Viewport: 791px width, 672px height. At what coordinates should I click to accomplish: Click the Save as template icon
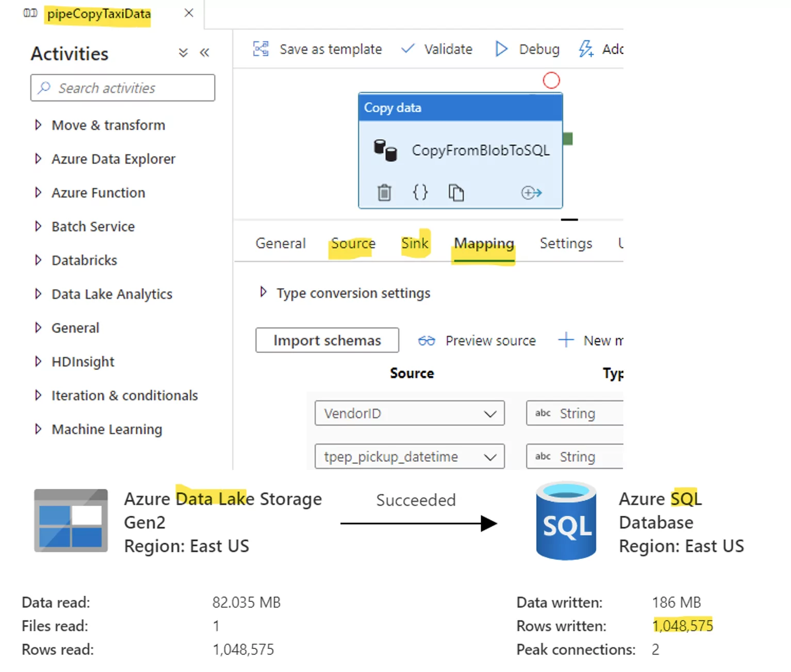pos(261,49)
